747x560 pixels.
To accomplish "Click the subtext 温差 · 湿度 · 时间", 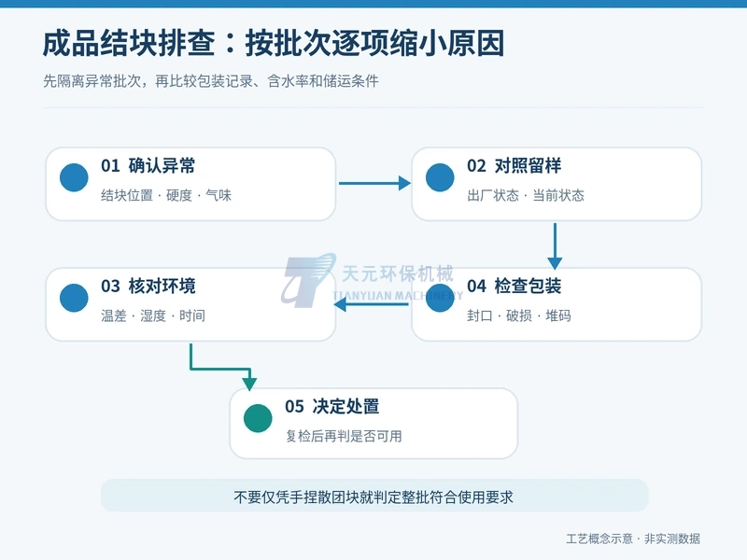I will pos(153,315).
